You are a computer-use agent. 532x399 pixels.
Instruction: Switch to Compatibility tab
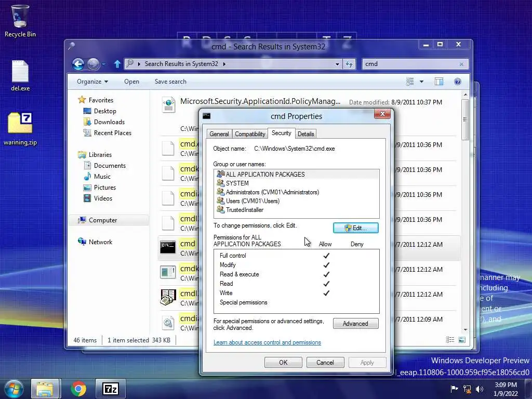click(250, 134)
